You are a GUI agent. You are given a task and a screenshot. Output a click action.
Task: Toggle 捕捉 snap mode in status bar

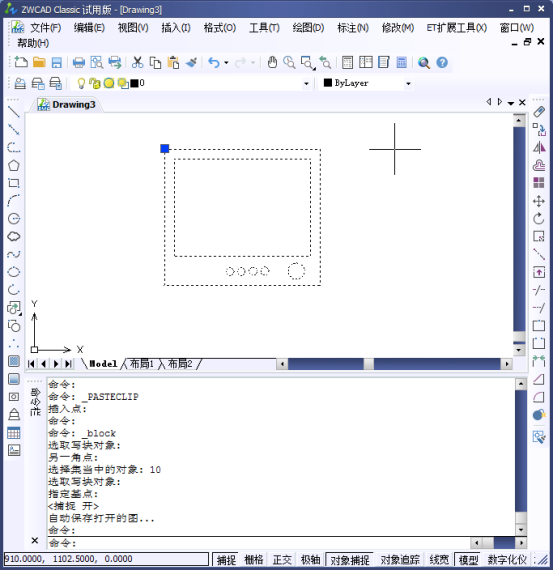[x=226, y=560]
